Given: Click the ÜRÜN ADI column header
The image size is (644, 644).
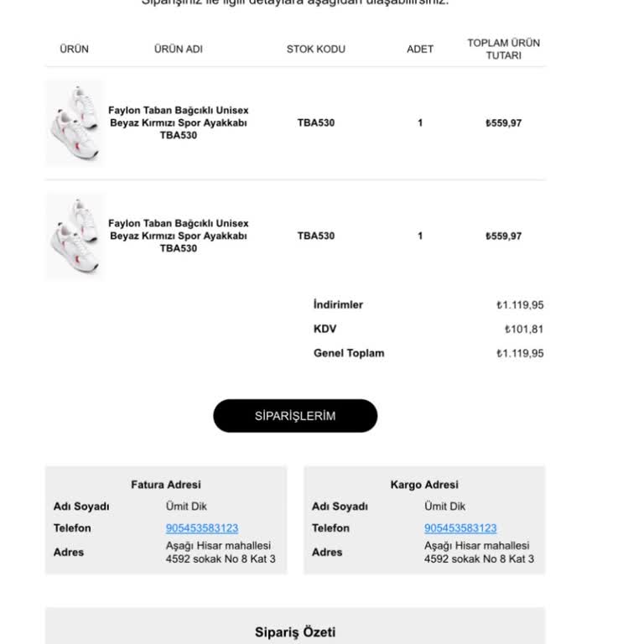Looking at the screenshot, I should (179, 49).
